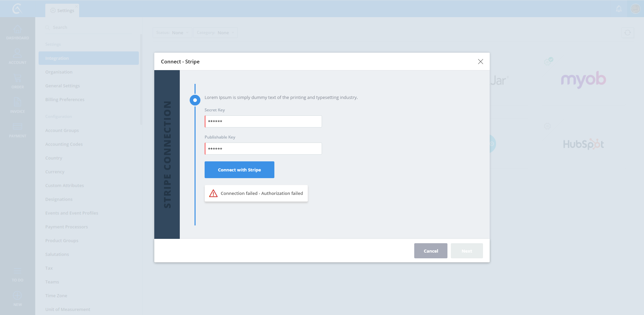Expand the Category filter dropdown
The height and width of the screenshot is (315, 644).
pos(215,33)
